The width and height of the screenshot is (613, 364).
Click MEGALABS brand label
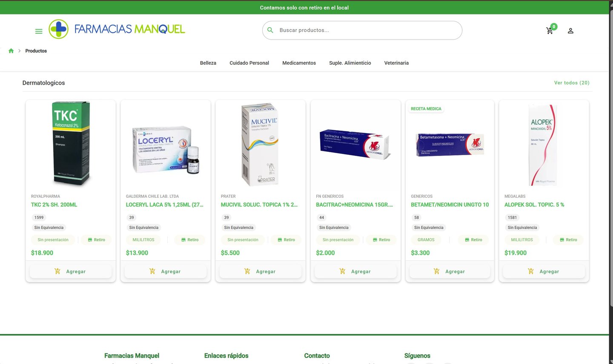pyautogui.click(x=515, y=196)
